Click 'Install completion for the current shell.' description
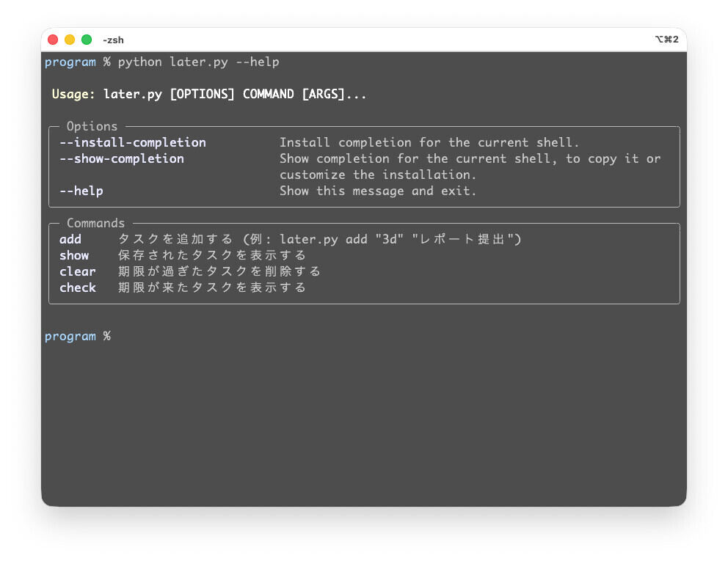Screen dimensions: 728x561 click(429, 142)
